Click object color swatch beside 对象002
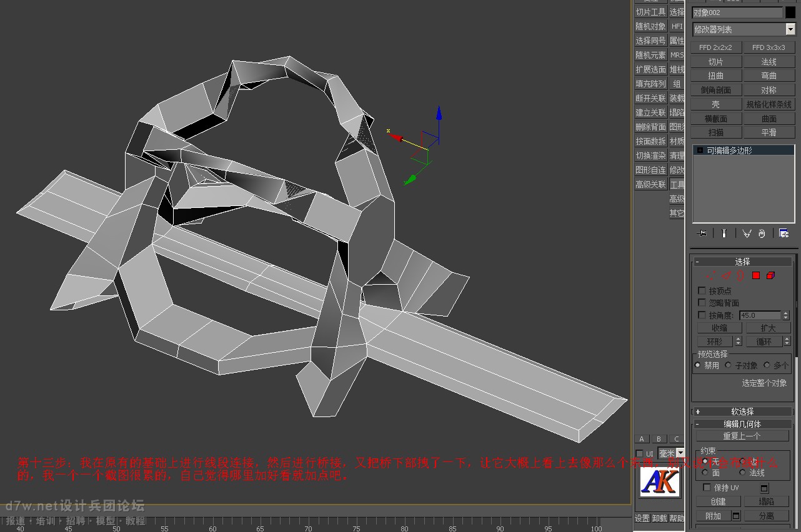The height and width of the screenshot is (532, 801). click(x=790, y=12)
